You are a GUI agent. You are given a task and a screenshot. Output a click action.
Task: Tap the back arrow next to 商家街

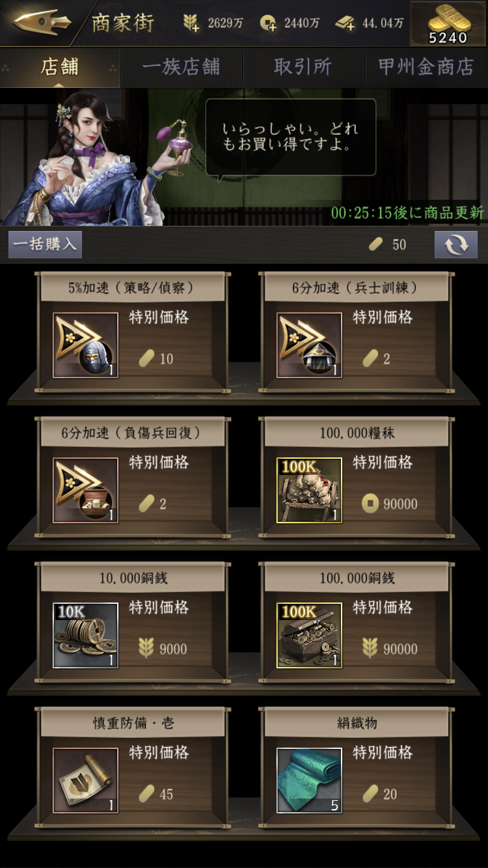point(42,23)
